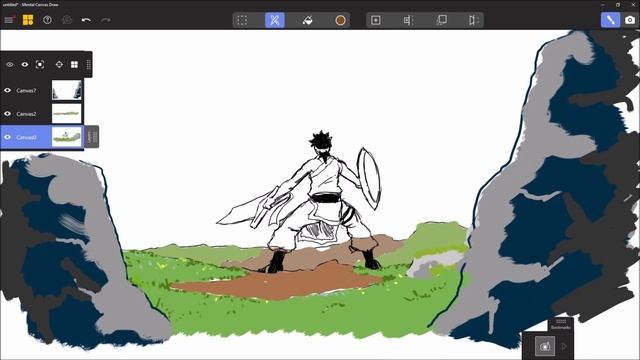Select the pen and brush draw tool

275,20
